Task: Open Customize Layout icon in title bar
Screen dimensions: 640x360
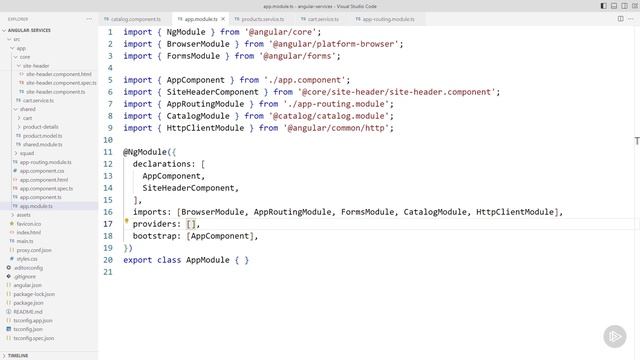Action: click(635, 6)
